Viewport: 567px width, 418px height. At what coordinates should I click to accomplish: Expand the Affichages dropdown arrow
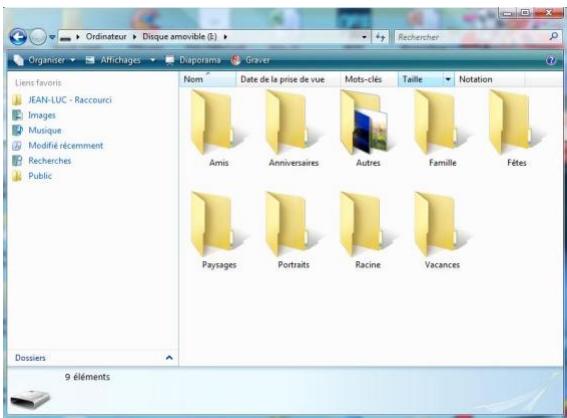pos(153,60)
